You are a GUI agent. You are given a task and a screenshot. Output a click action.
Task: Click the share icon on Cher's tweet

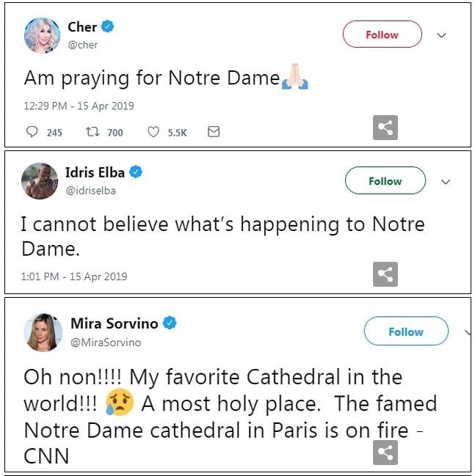point(385,128)
